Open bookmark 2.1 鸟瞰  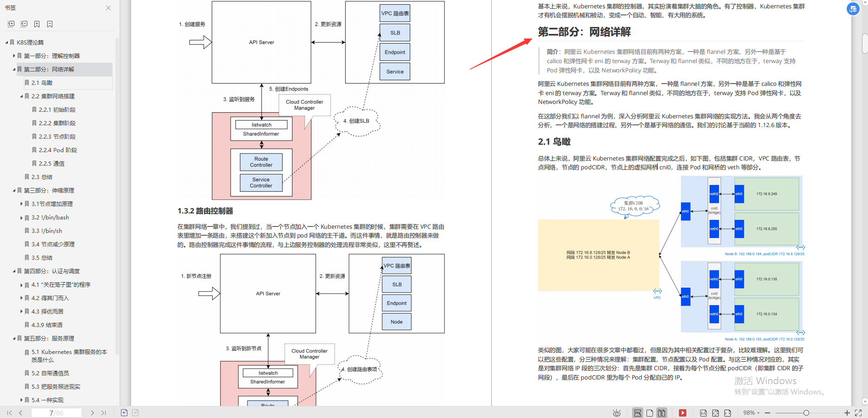(x=42, y=83)
